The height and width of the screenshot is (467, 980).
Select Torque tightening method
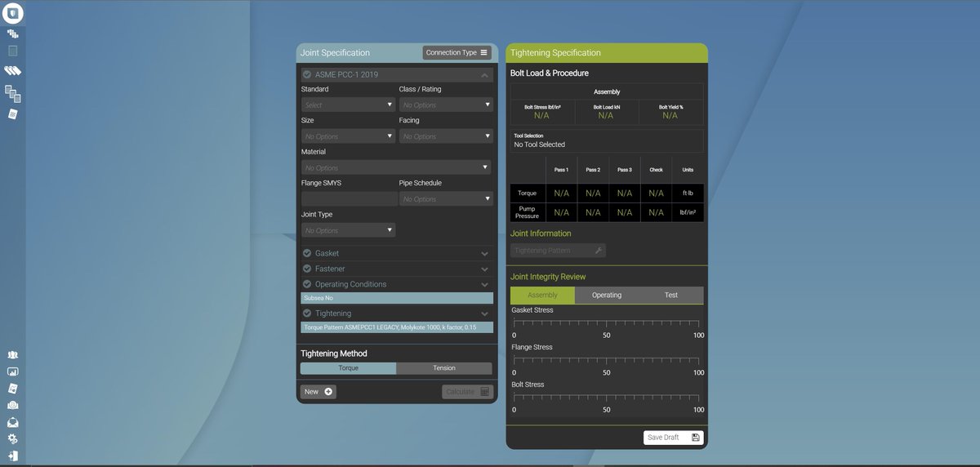click(348, 368)
